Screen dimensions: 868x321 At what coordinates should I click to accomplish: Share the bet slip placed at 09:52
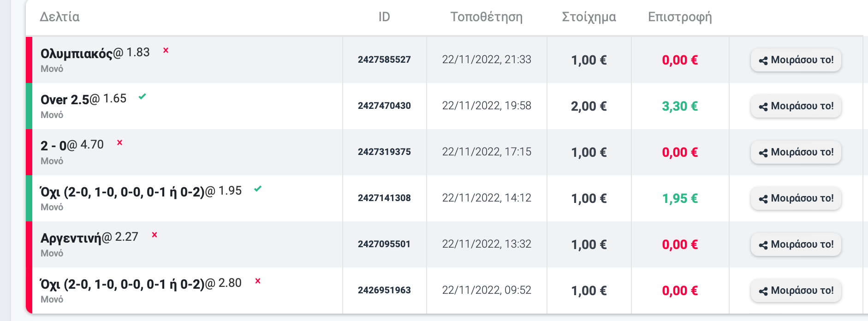[796, 291]
